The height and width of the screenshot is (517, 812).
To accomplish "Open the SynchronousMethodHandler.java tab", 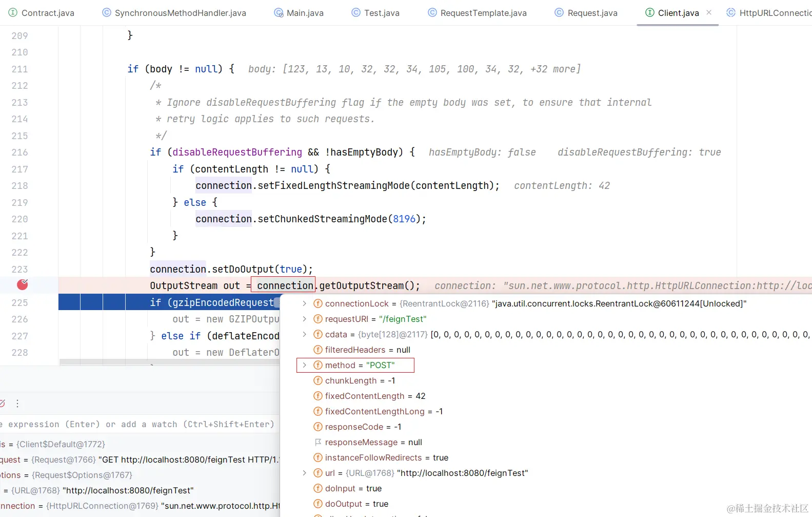I will click(x=174, y=13).
